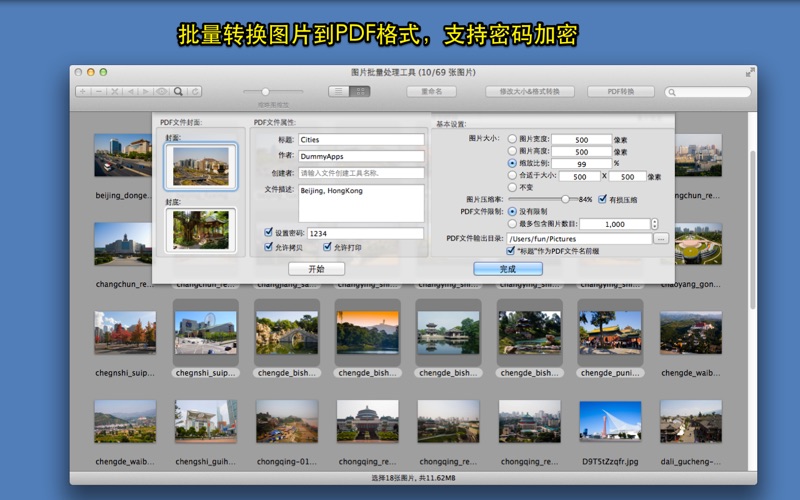Open output folder browse (...) button
This screenshot has width=800, height=500.
click(x=660, y=239)
